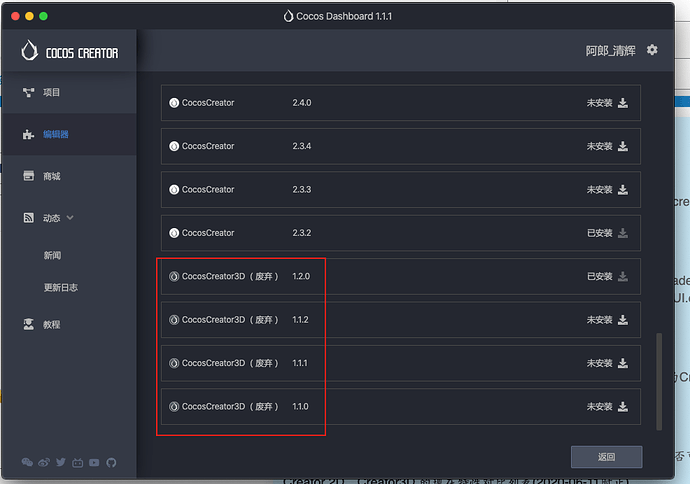This screenshot has height=484, width=690.
Task: Click the username 阿郎_清辉
Action: tap(610, 51)
